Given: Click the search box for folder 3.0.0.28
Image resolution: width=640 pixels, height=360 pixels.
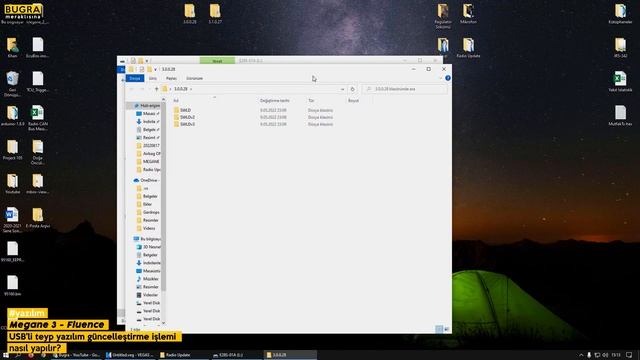Looking at the screenshot, I should point(404,89).
